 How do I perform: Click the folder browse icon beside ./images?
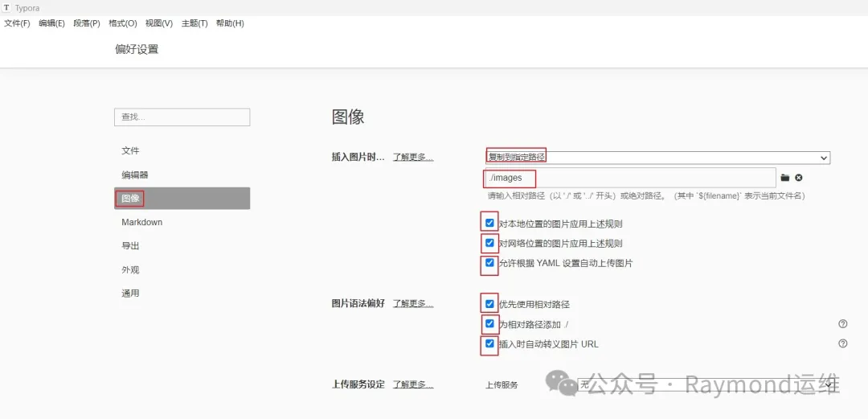click(784, 178)
